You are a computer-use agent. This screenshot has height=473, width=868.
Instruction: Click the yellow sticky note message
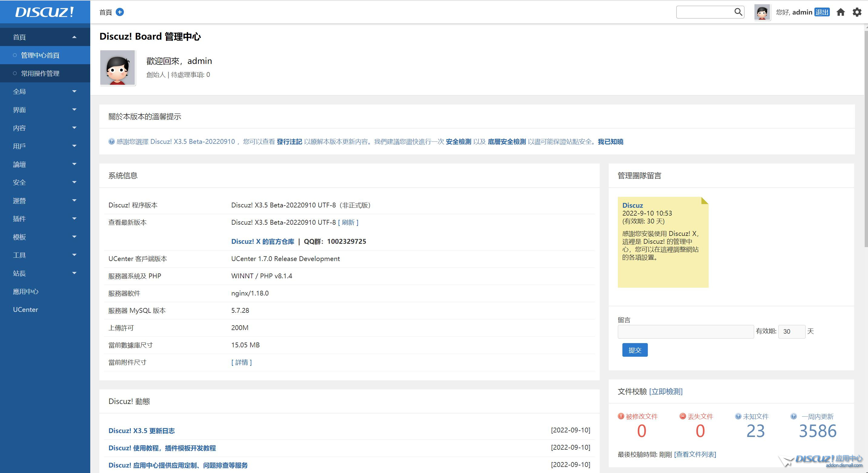pyautogui.click(x=663, y=242)
